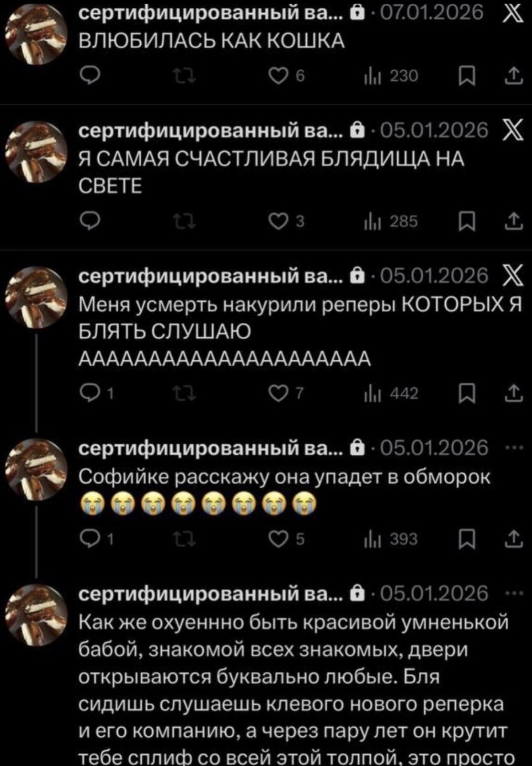Like the post with 7 likes

pos(288,393)
